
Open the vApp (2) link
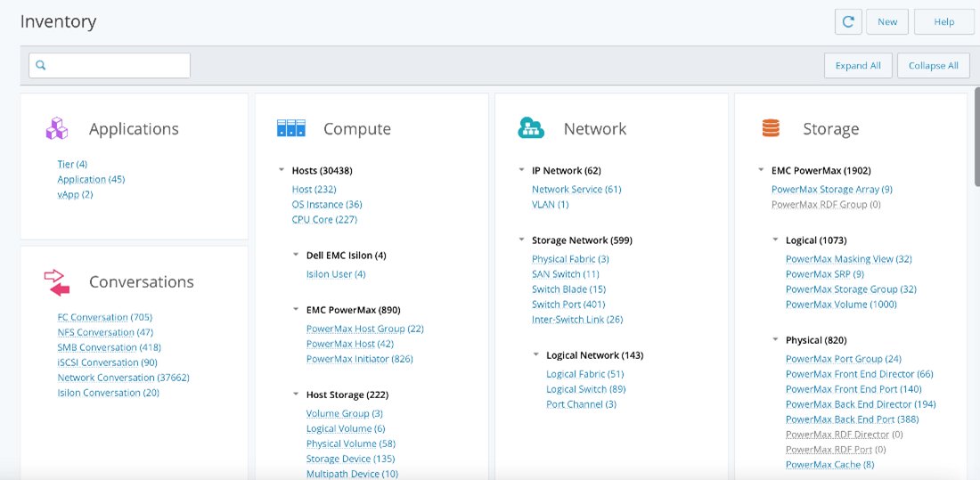[x=75, y=194]
